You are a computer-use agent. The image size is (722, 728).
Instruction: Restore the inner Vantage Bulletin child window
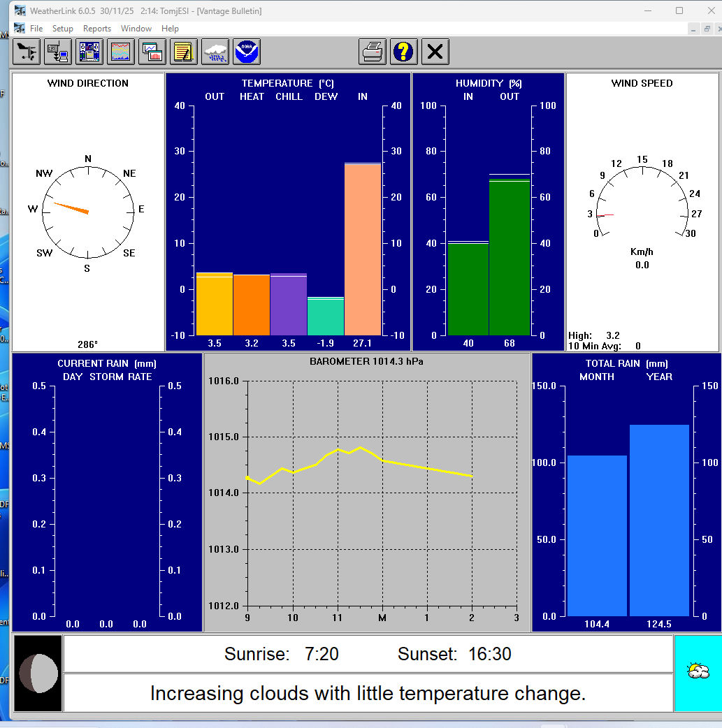tap(707, 29)
